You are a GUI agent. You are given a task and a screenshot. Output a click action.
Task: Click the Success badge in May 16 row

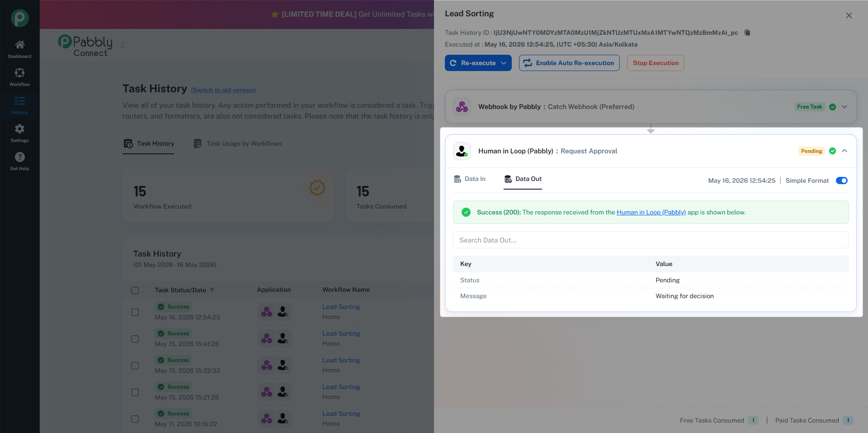coord(174,307)
